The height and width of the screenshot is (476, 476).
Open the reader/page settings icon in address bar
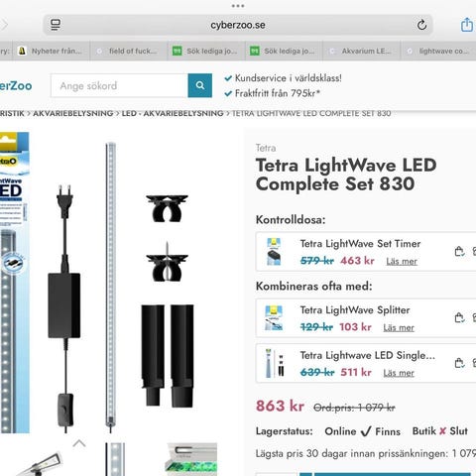pyautogui.click(x=56, y=25)
